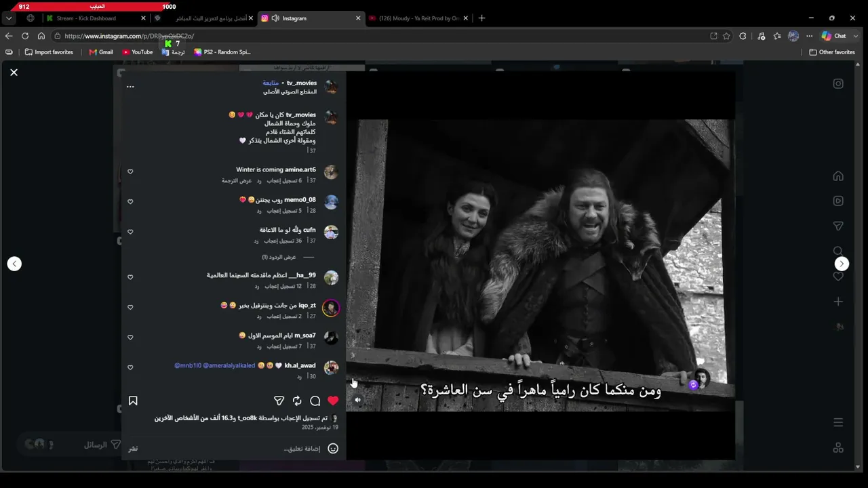Go to the browser home page
This screenshot has height=488, width=868.
[x=41, y=36]
